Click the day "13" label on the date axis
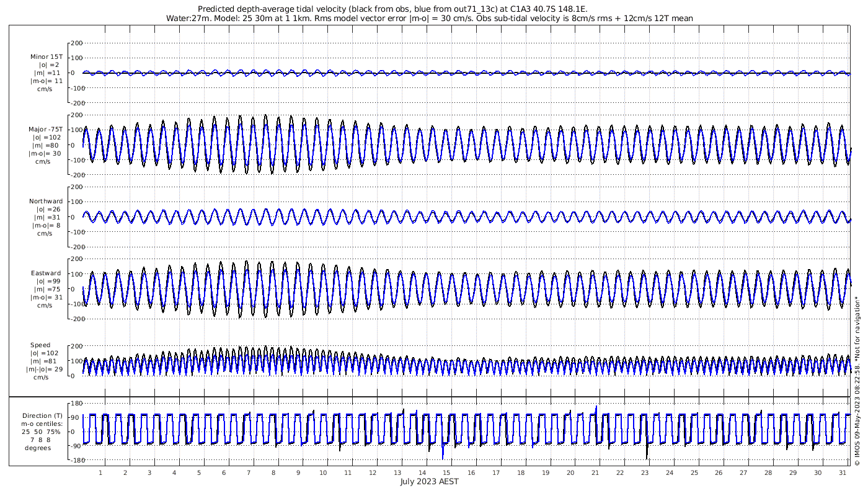The height and width of the screenshot is (496, 868). pyautogui.click(x=397, y=472)
